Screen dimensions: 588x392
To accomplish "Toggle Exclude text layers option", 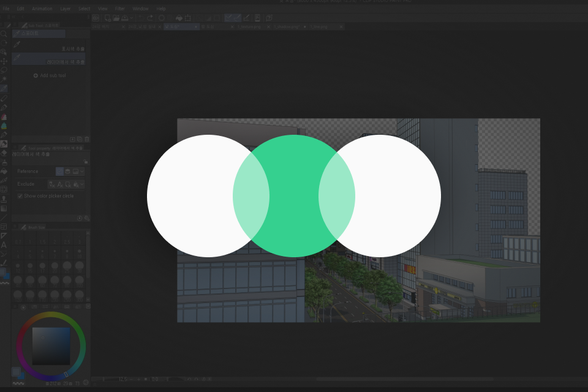I will 60,184.
